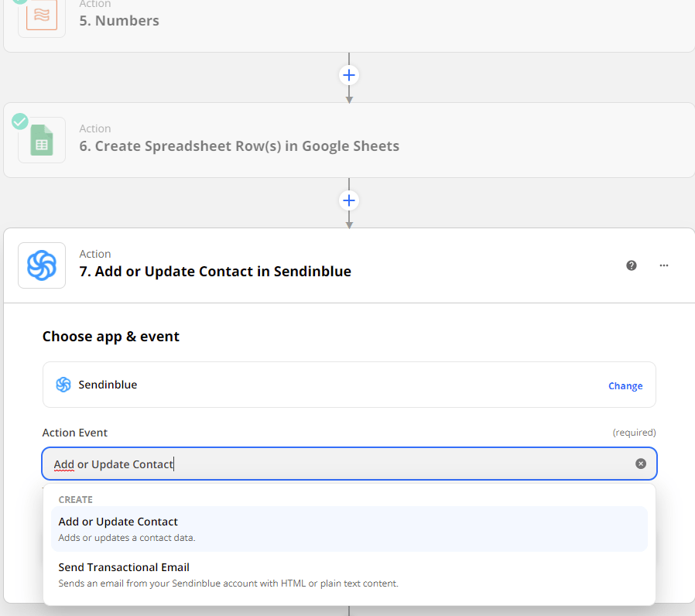
Task: Add a step after 5. Numbers
Action: pos(349,75)
